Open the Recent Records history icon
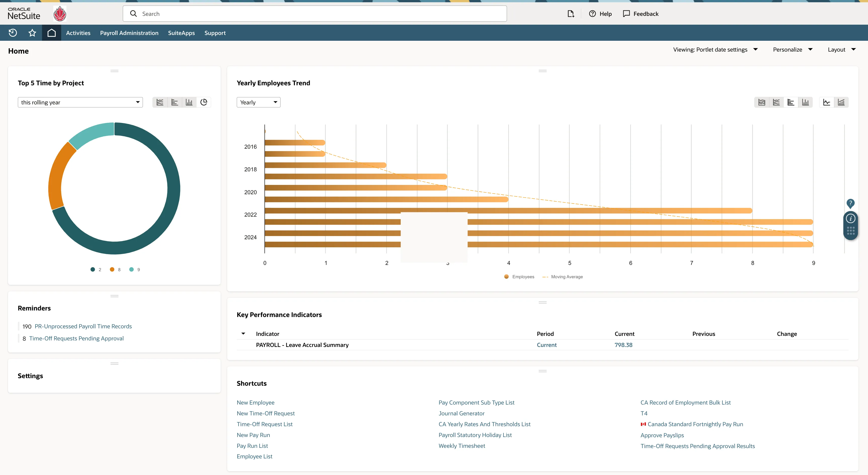The height and width of the screenshot is (475, 868). [13, 33]
